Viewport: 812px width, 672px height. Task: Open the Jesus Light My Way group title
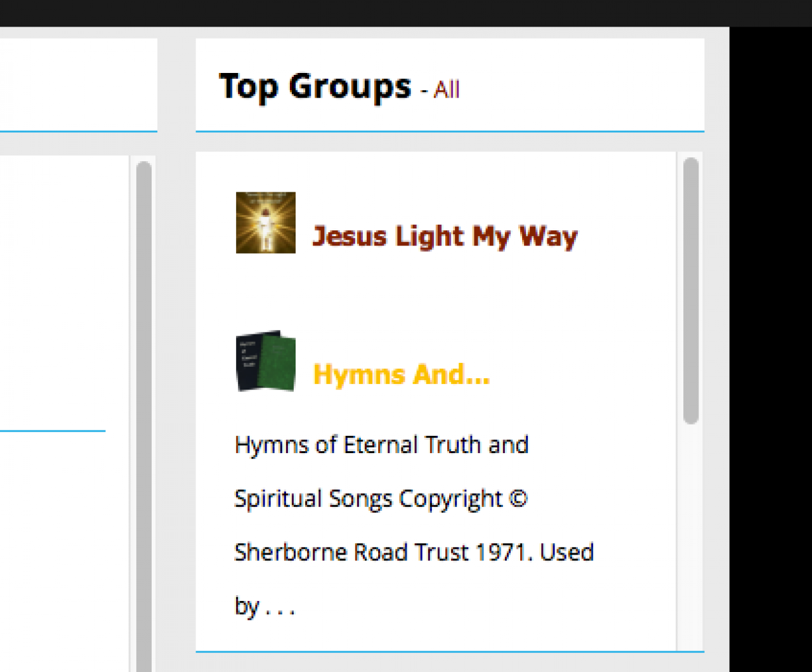tap(445, 237)
